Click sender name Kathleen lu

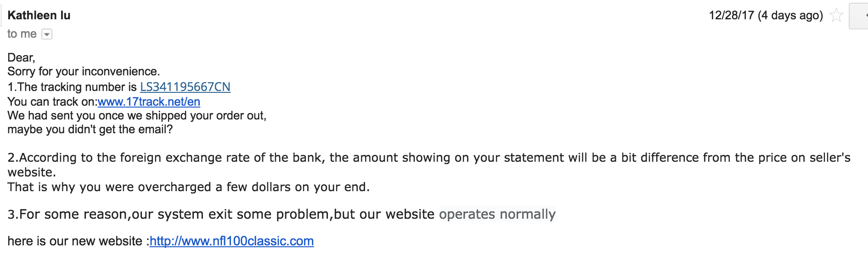39,15
